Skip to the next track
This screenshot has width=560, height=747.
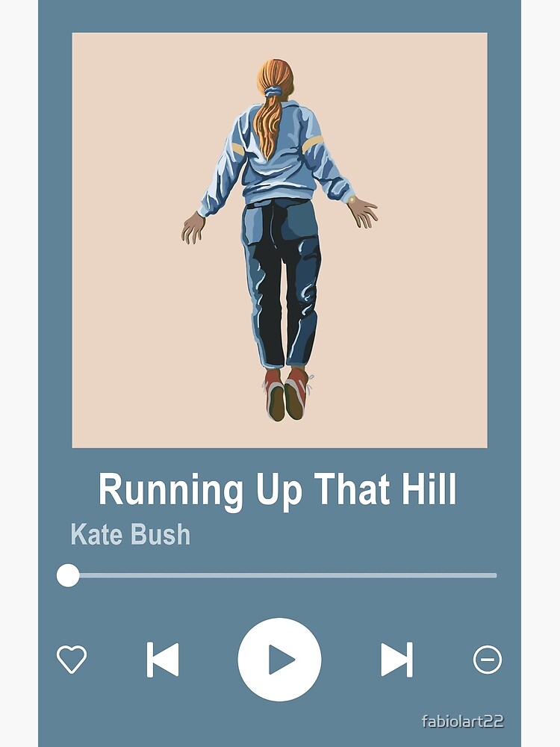[x=396, y=660]
